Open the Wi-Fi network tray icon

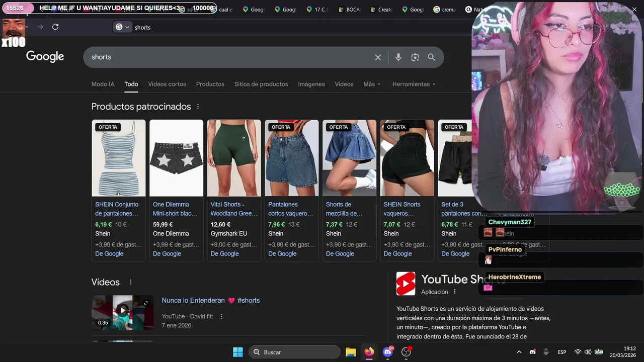tap(578, 352)
